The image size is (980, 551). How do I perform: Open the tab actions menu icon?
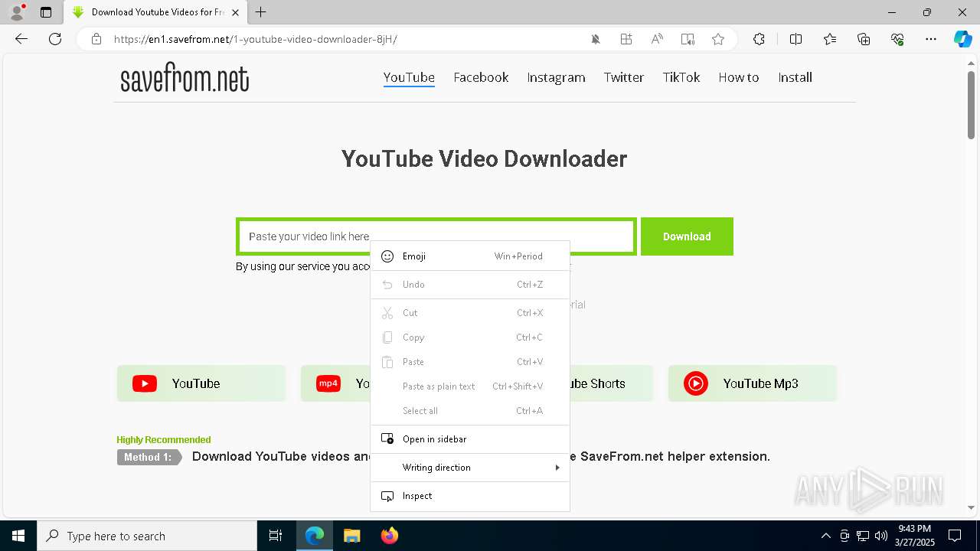(46, 12)
